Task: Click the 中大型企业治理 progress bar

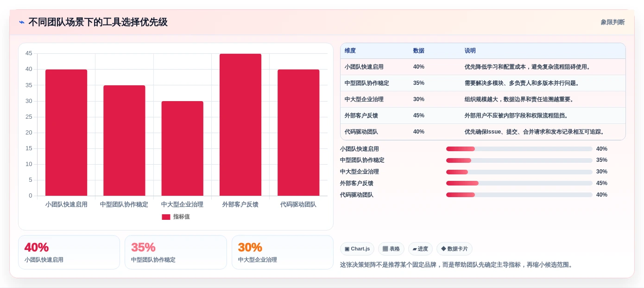Action: pyautogui.click(x=519, y=172)
